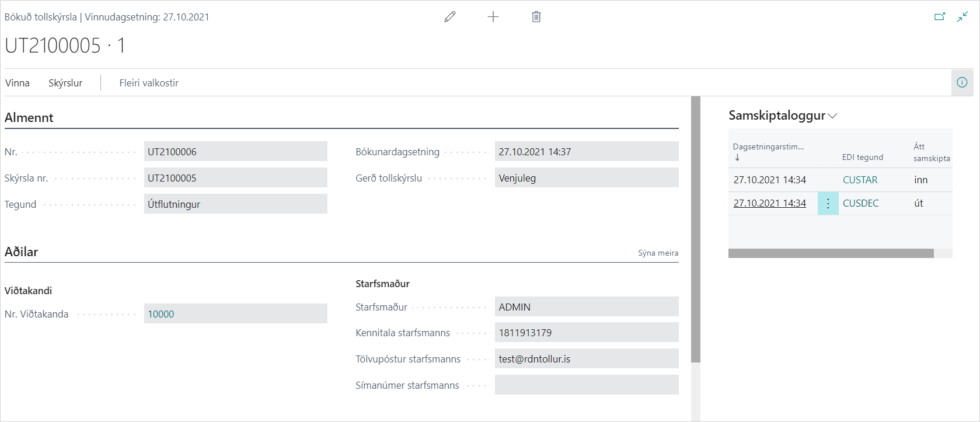This screenshot has height=422, width=980.
Task: Click the plus icon to create new
Action: [493, 17]
